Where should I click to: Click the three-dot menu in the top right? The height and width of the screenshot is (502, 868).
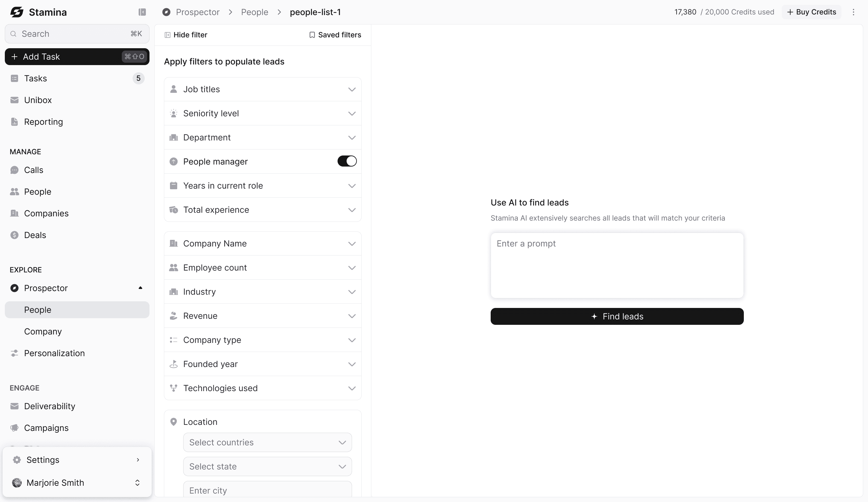click(853, 12)
